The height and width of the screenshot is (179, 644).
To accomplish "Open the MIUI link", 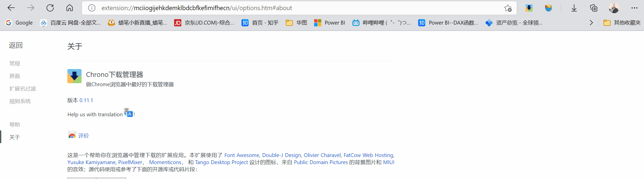I will tap(389, 162).
